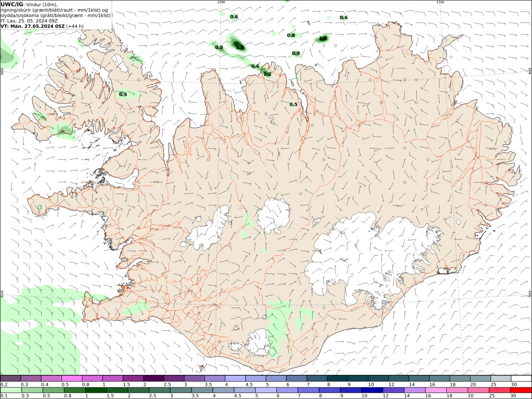This screenshot has width=532, height=399.
Task: Click the 0.1 number label under lower legend
Action: pos(4,396)
